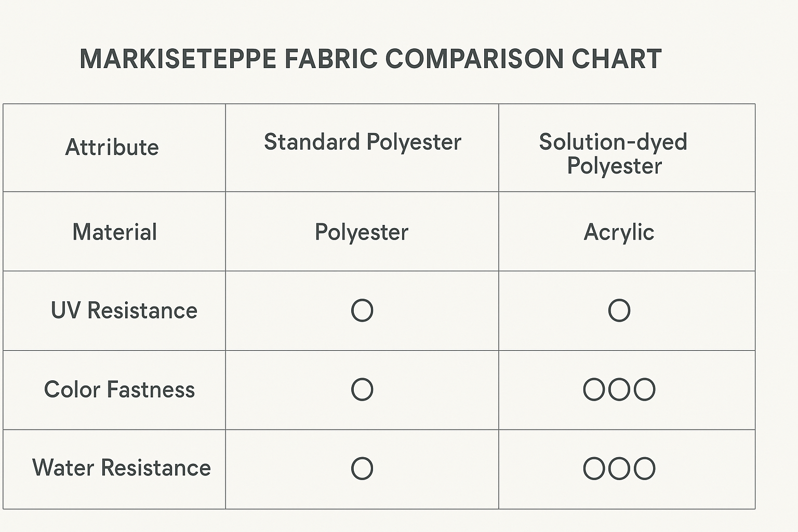Select the Color Fastness row label
This screenshot has height=532, width=798.
click(x=119, y=390)
